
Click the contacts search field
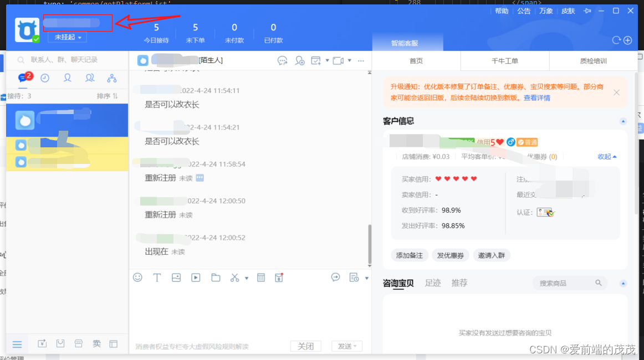(67, 60)
